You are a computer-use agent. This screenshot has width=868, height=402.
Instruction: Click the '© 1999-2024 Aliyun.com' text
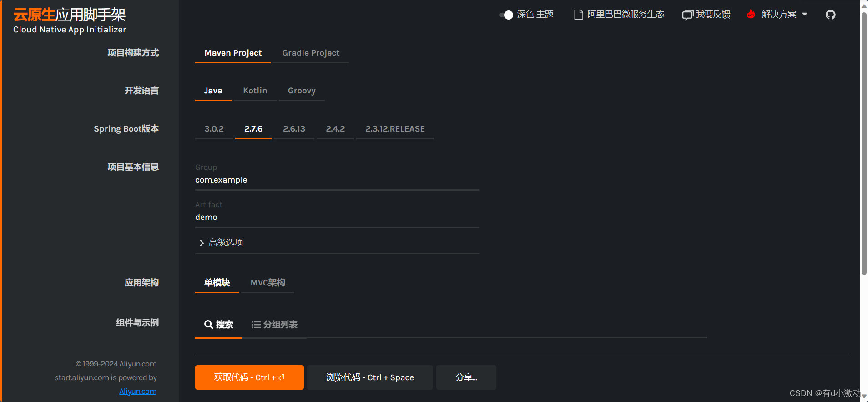click(x=116, y=364)
